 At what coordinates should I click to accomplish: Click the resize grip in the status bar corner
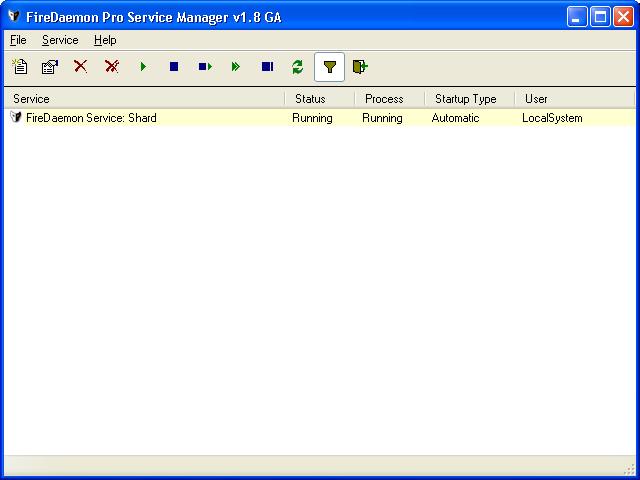[629, 469]
